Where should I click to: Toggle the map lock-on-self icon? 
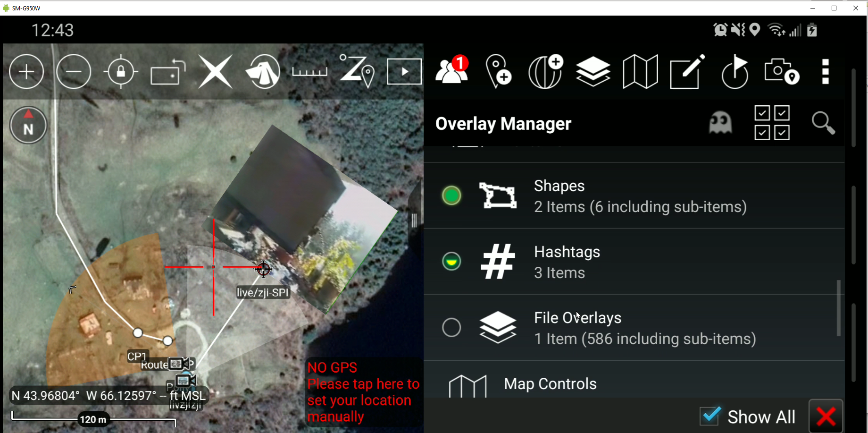click(121, 72)
